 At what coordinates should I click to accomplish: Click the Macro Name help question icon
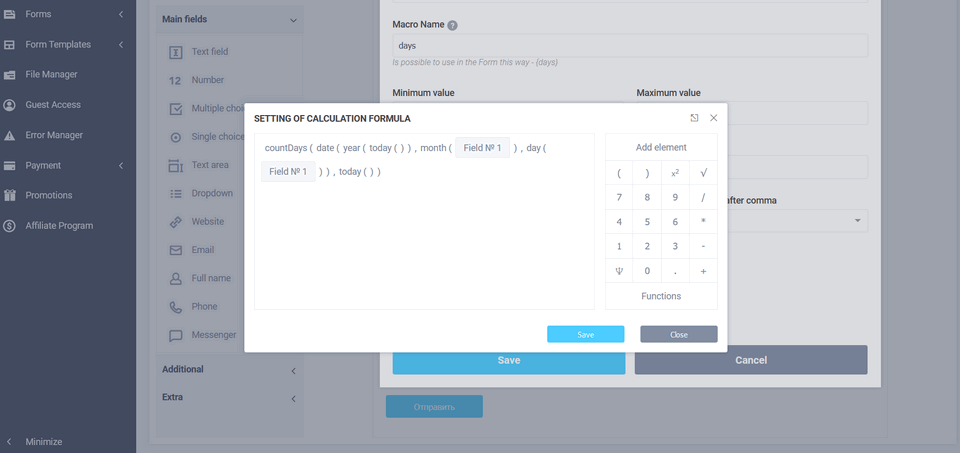coord(452,26)
